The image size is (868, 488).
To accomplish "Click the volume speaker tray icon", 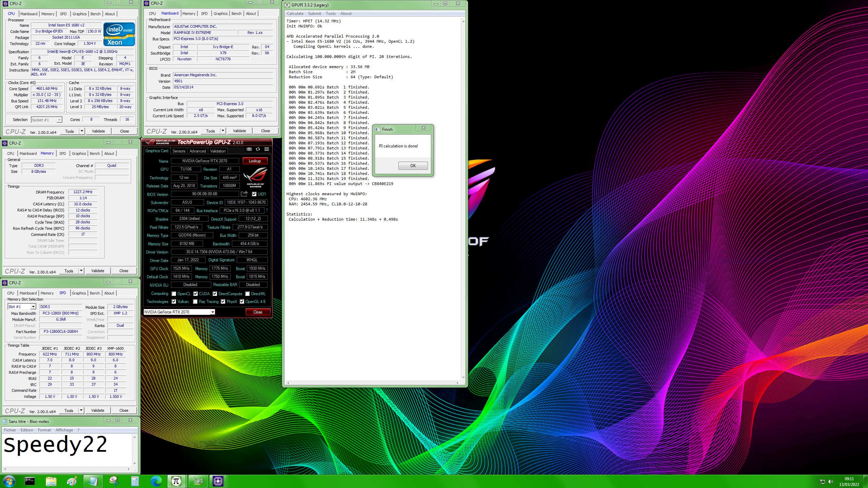I will [x=830, y=481].
